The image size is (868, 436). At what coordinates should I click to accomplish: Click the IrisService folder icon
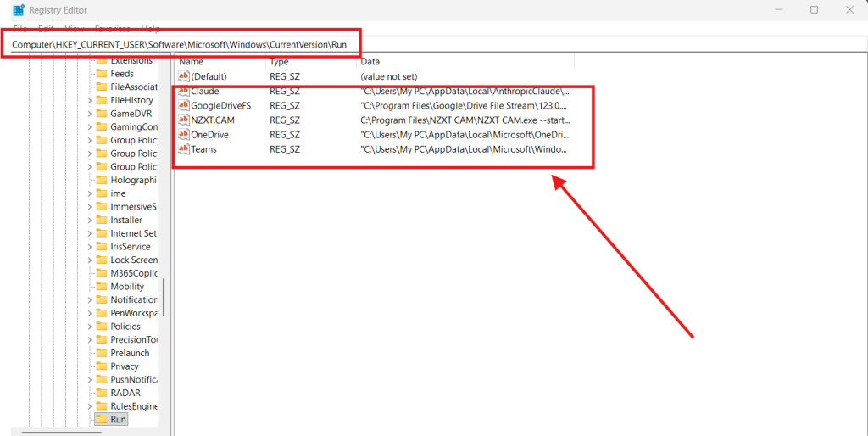pyautogui.click(x=102, y=247)
